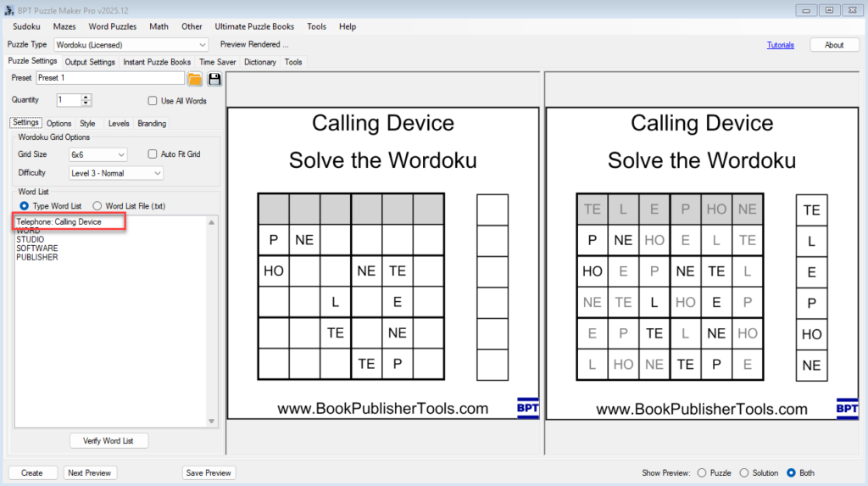Switch to Output Settings tab
The width and height of the screenshot is (868, 486).
90,62
